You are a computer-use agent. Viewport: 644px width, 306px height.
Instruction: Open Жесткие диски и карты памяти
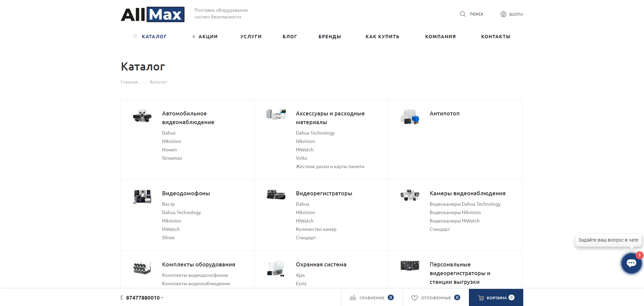coord(330,166)
